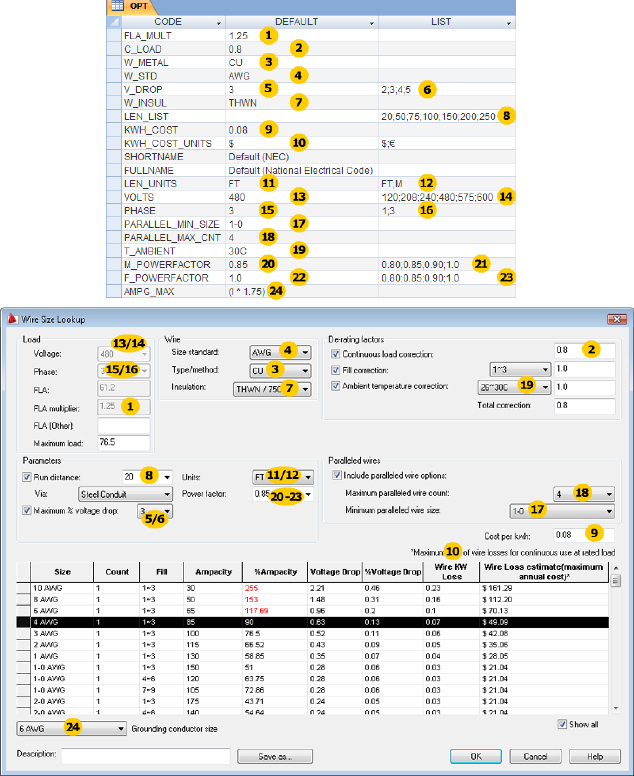Click the VOLTS list value cell
634x776 pixels.
click(447, 197)
